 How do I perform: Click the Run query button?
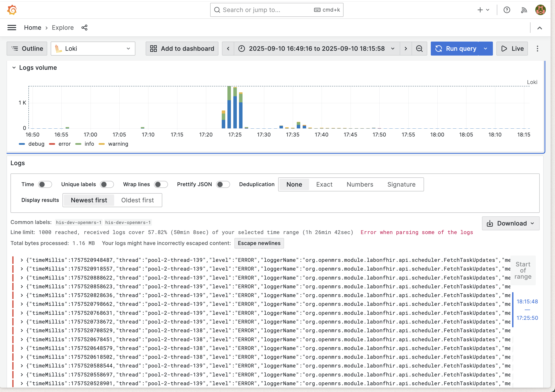click(454, 49)
